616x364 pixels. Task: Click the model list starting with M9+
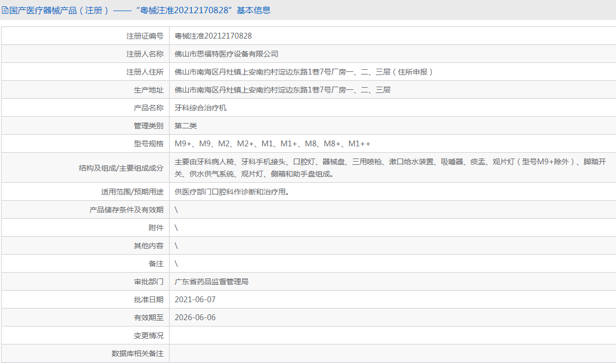273,144
